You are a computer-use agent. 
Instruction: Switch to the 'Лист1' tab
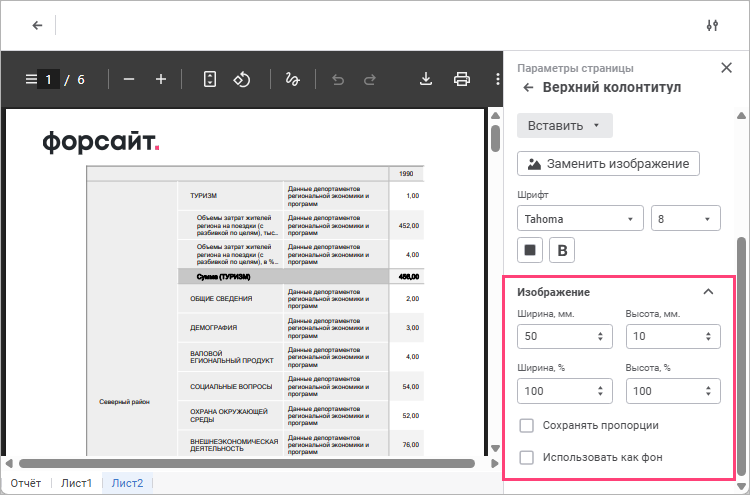coord(76,484)
